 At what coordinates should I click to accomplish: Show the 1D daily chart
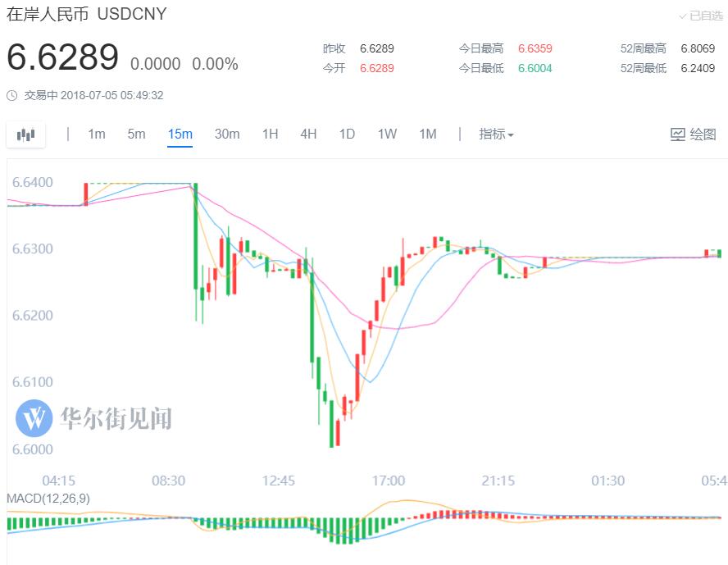(x=347, y=134)
